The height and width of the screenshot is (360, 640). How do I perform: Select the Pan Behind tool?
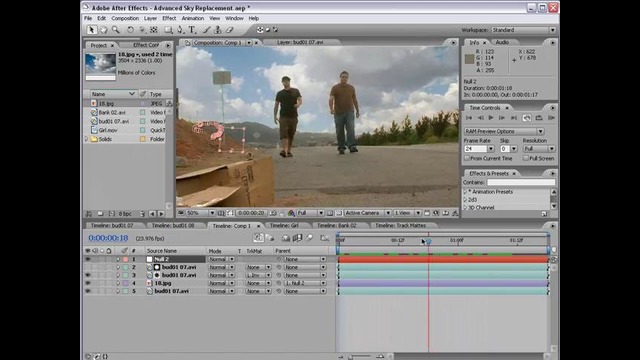[x=154, y=30]
